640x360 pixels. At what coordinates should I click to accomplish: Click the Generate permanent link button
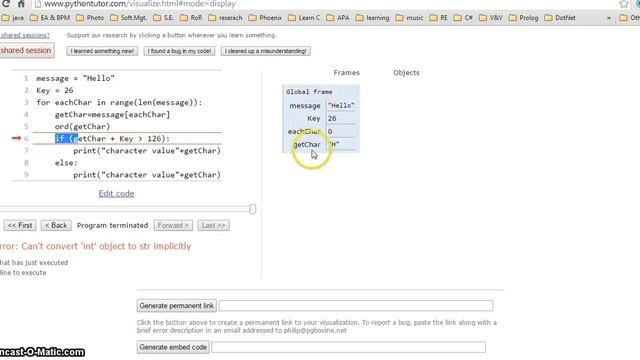[x=176, y=306]
